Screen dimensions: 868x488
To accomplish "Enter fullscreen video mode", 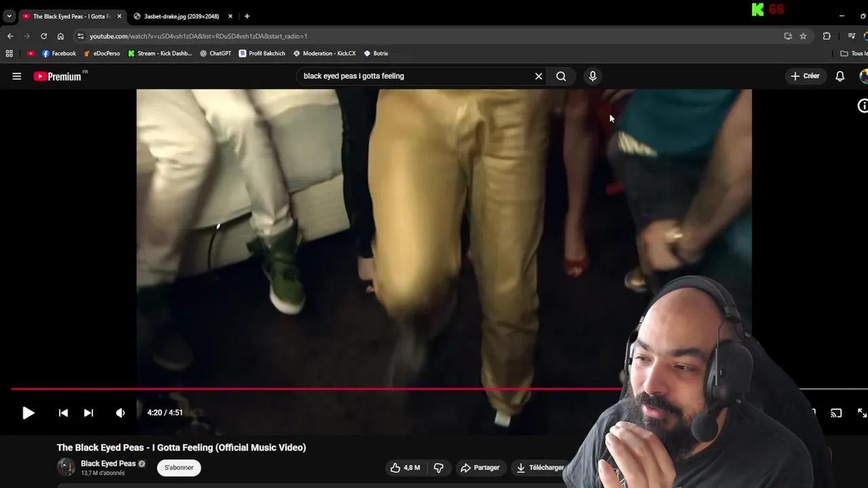I will click(862, 413).
